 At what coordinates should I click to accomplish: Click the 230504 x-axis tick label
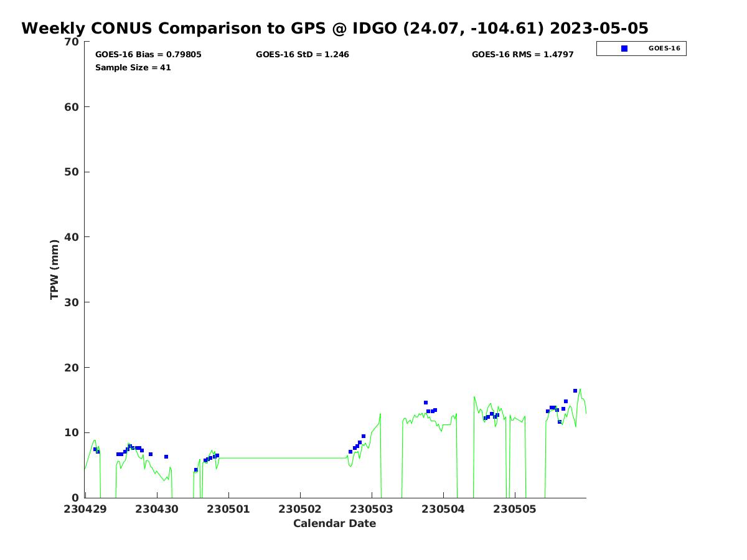click(443, 509)
